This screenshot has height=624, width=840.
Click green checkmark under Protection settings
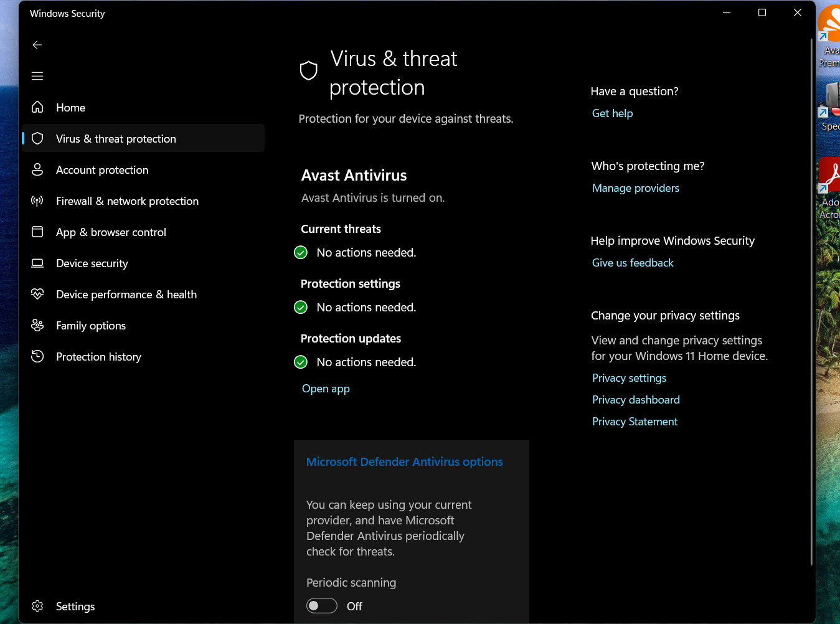tap(301, 307)
